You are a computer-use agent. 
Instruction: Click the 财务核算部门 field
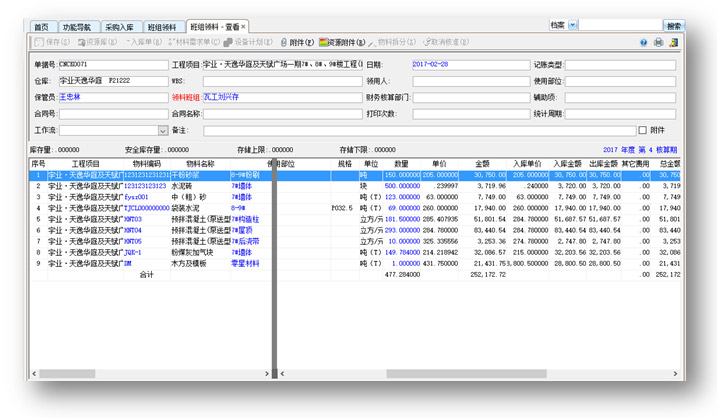click(x=471, y=97)
